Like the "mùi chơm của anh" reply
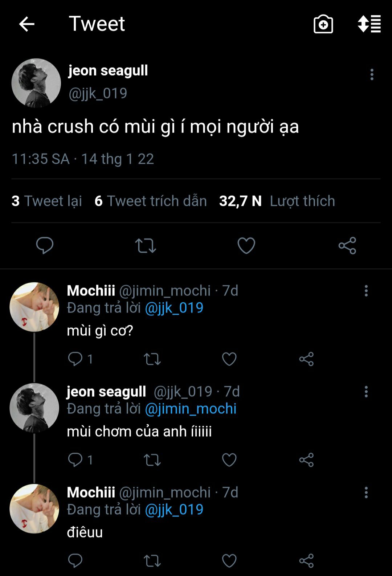This screenshot has height=576, width=392. click(x=229, y=460)
